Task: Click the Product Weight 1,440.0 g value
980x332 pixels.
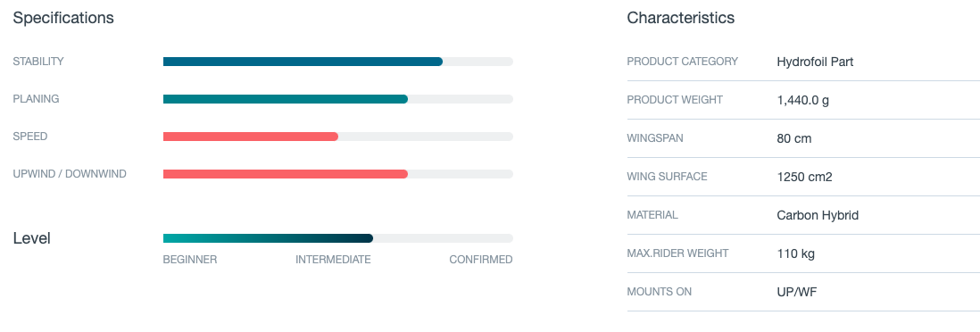Action: (x=803, y=100)
